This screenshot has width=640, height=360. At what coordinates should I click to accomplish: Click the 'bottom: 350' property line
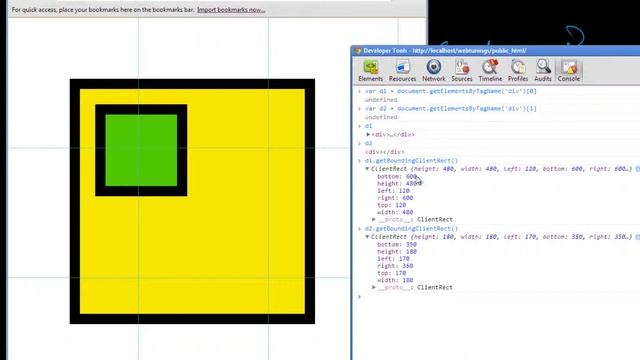tap(397, 244)
